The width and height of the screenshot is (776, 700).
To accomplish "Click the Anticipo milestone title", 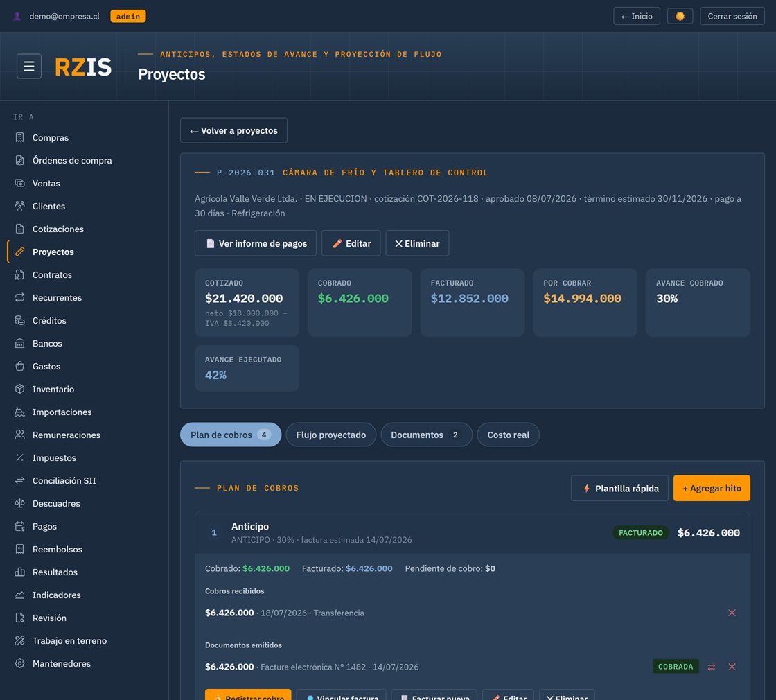I will [250, 526].
